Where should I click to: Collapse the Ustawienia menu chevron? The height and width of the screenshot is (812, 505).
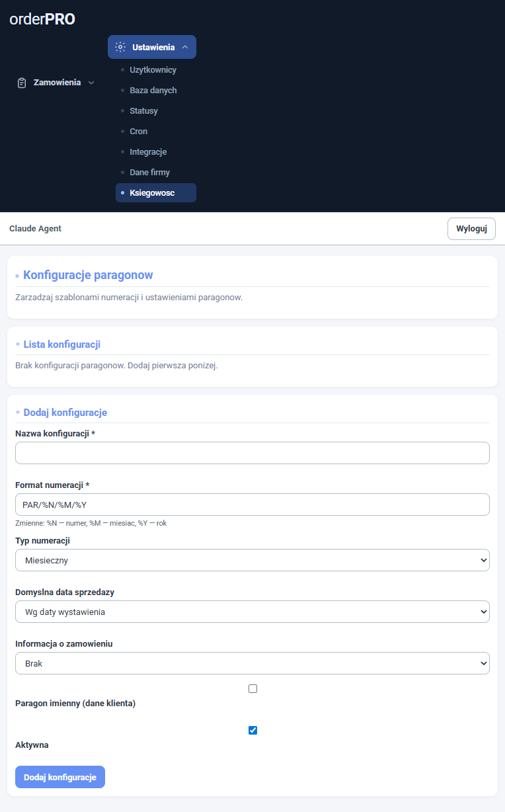[x=185, y=48]
